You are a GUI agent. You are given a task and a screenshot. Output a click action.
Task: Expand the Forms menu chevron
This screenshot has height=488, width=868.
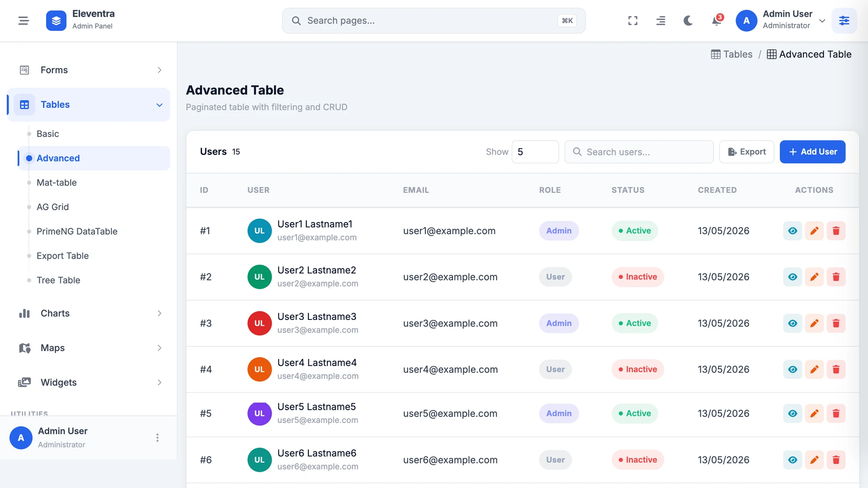click(x=159, y=70)
